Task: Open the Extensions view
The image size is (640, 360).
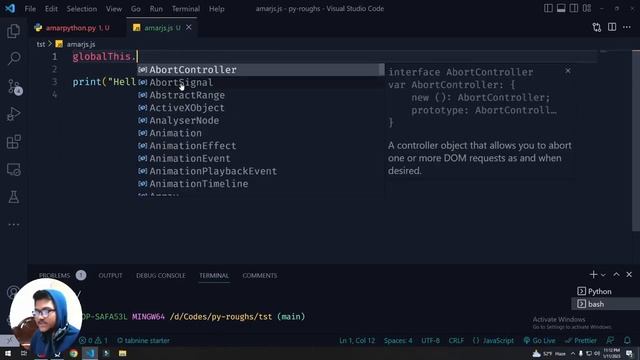Action: click(13, 142)
